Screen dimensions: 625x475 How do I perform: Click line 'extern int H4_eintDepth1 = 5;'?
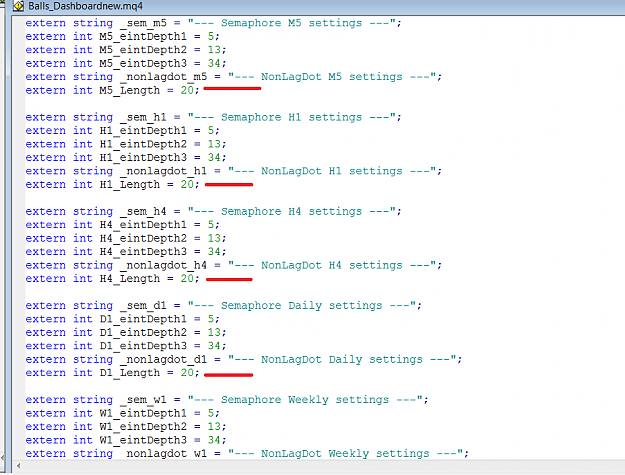click(x=122, y=225)
